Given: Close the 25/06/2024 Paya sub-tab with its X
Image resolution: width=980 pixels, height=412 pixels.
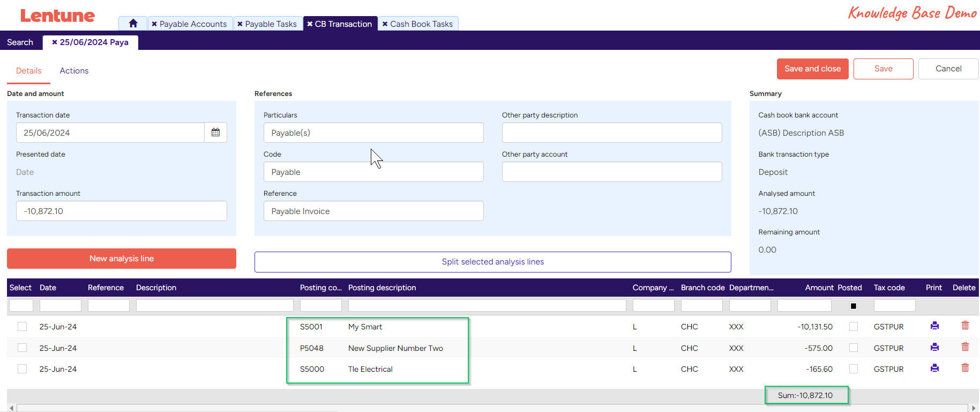Looking at the screenshot, I should tap(55, 42).
